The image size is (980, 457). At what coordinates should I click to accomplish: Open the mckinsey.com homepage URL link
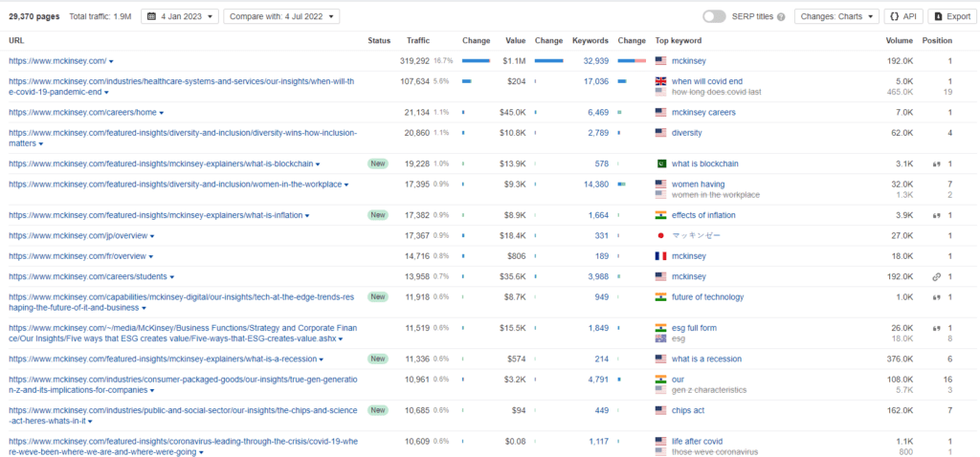[57, 61]
